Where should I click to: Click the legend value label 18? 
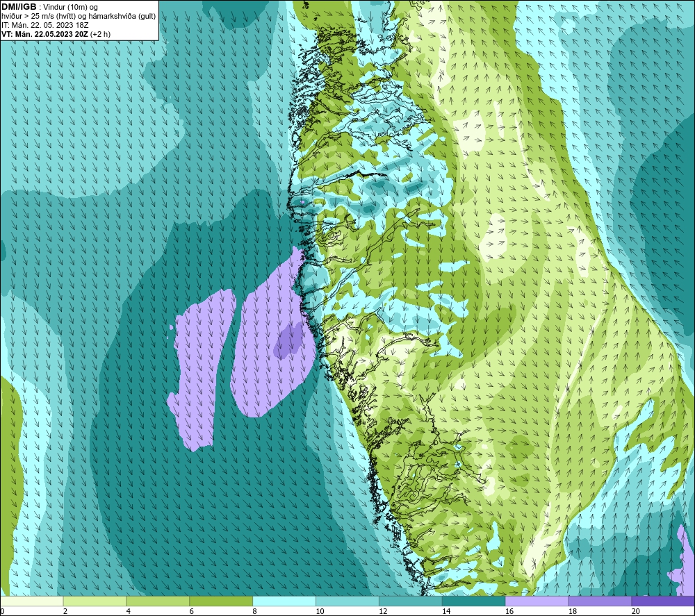[572, 612]
